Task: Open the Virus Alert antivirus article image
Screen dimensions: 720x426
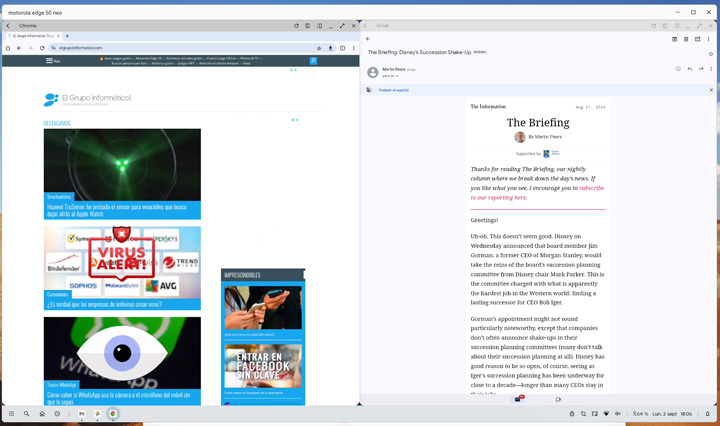Action: [x=122, y=262]
